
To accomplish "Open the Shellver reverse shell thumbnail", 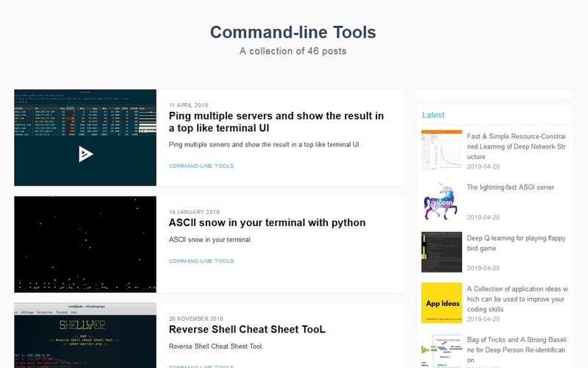I will point(85,336).
